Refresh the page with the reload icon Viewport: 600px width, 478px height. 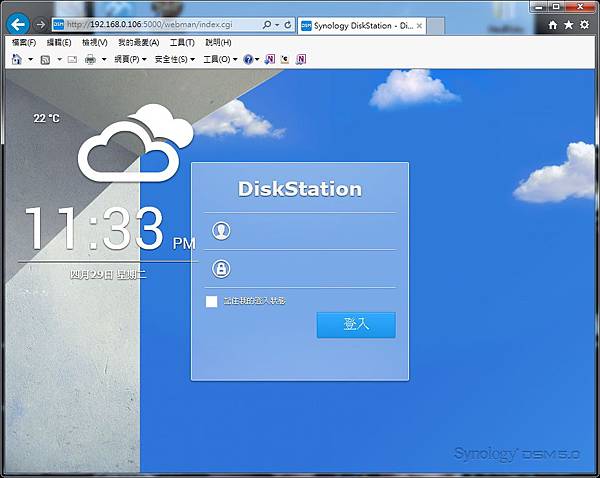288,25
